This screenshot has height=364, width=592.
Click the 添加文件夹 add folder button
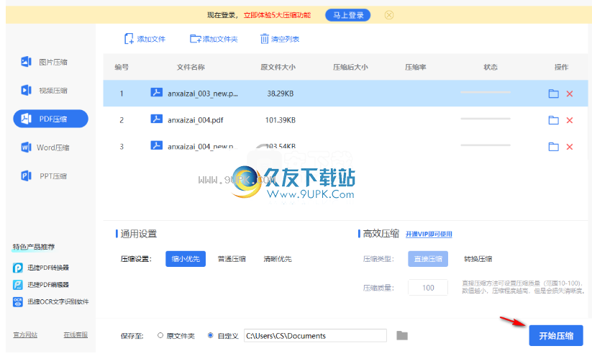pos(214,39)
